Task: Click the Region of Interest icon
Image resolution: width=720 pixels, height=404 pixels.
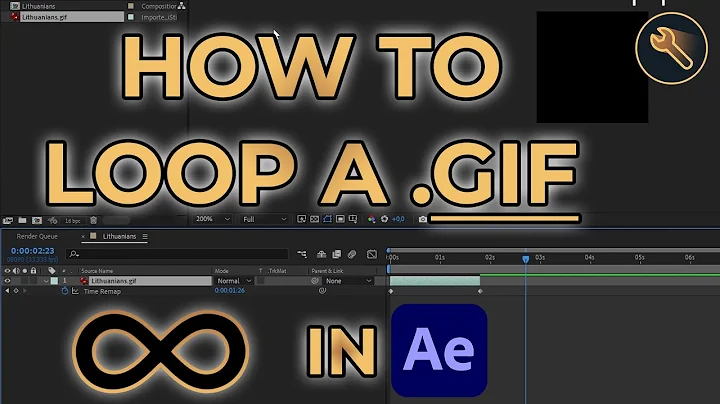Action: (x=340, y=219)
